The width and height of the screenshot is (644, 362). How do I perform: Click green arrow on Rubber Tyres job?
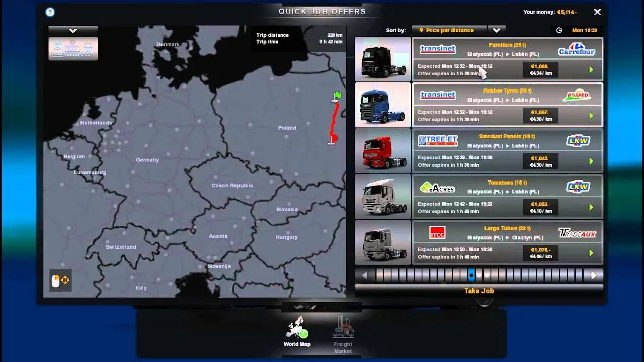591,116
